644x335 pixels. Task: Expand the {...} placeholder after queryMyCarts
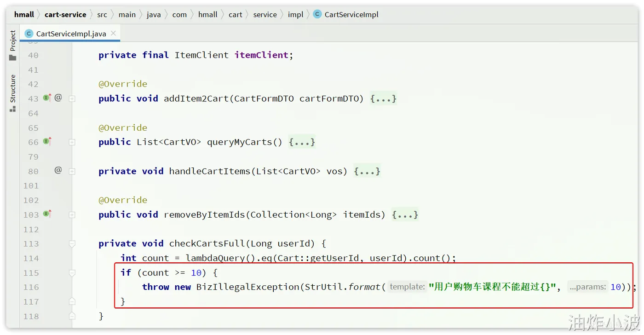(302, 142)
